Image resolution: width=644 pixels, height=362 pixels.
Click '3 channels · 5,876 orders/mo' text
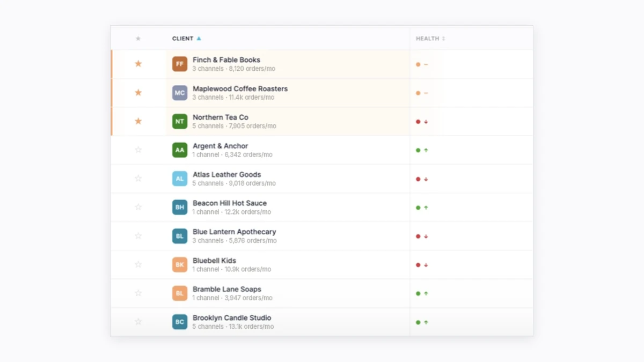coord(235,241)
